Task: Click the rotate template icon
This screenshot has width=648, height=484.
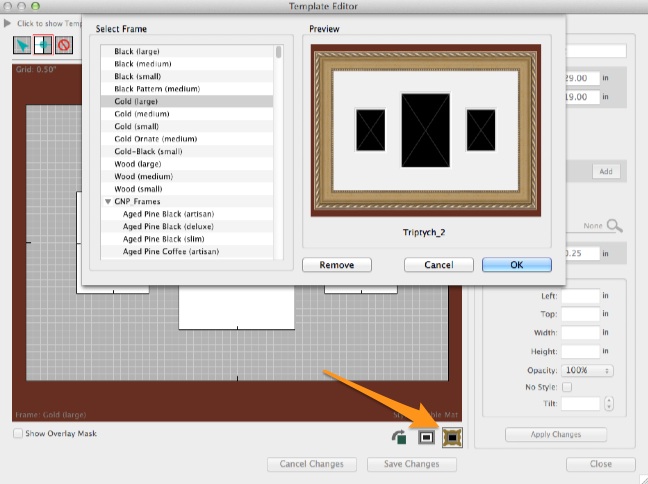Action: coord(402,436)
